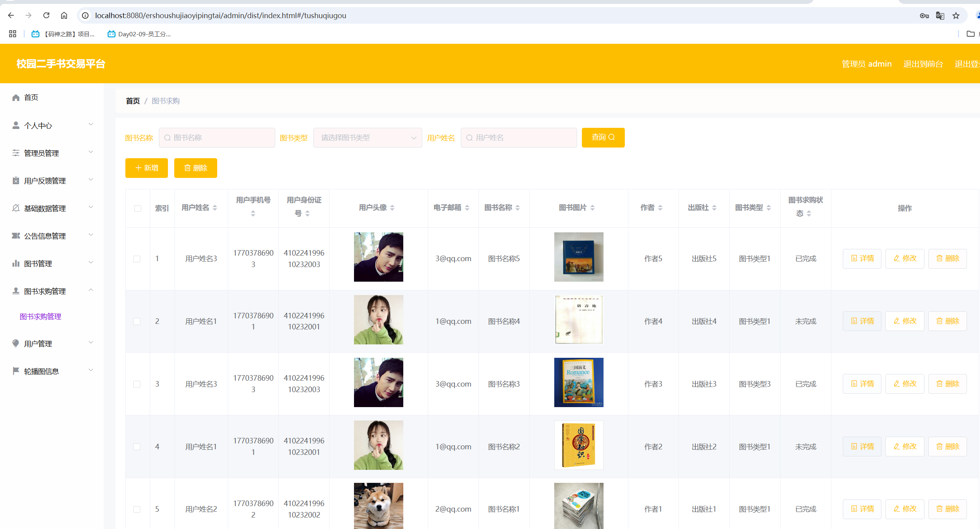Click the 轮播图信息 flag icon
Image resolution: width=980 pixels, height=529 pixels.
tap(16, 370)
